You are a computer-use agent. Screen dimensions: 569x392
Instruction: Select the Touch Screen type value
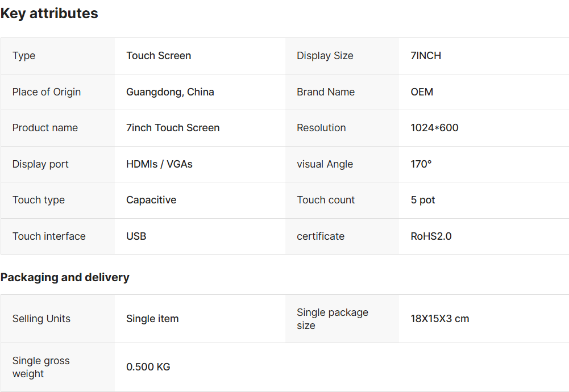click(x=159, y=56)
